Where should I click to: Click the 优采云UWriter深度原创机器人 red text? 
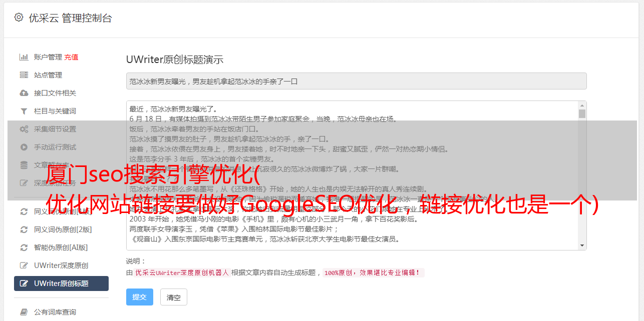(182, 273)
